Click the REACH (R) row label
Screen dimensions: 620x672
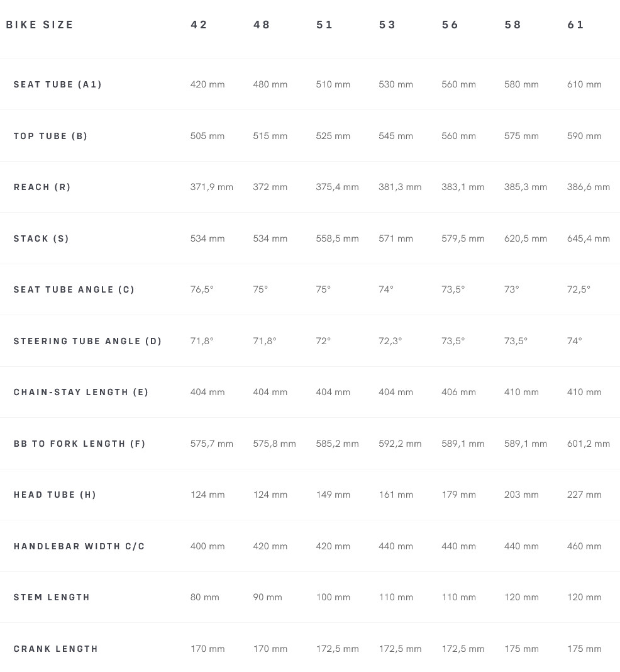coord(43,187)
